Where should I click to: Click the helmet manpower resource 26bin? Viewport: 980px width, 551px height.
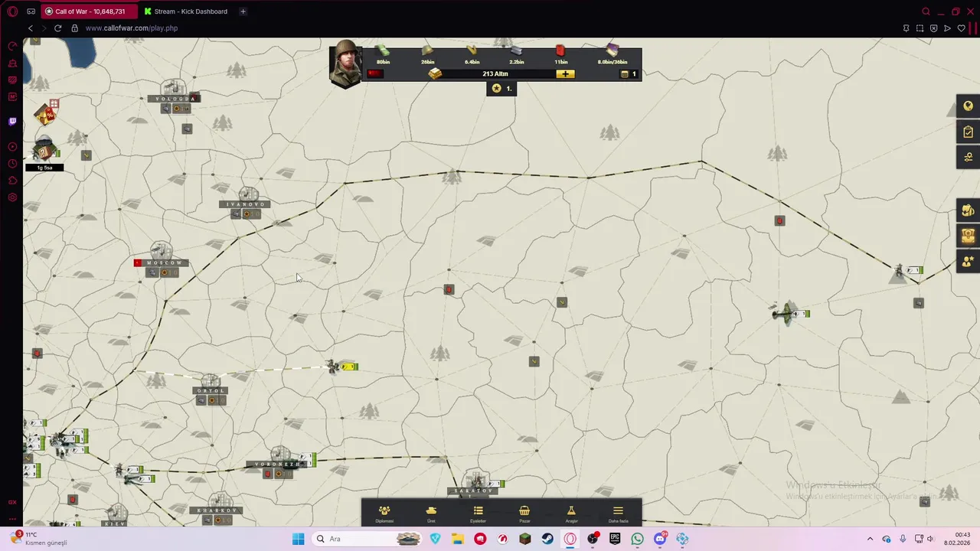(427, 54)
